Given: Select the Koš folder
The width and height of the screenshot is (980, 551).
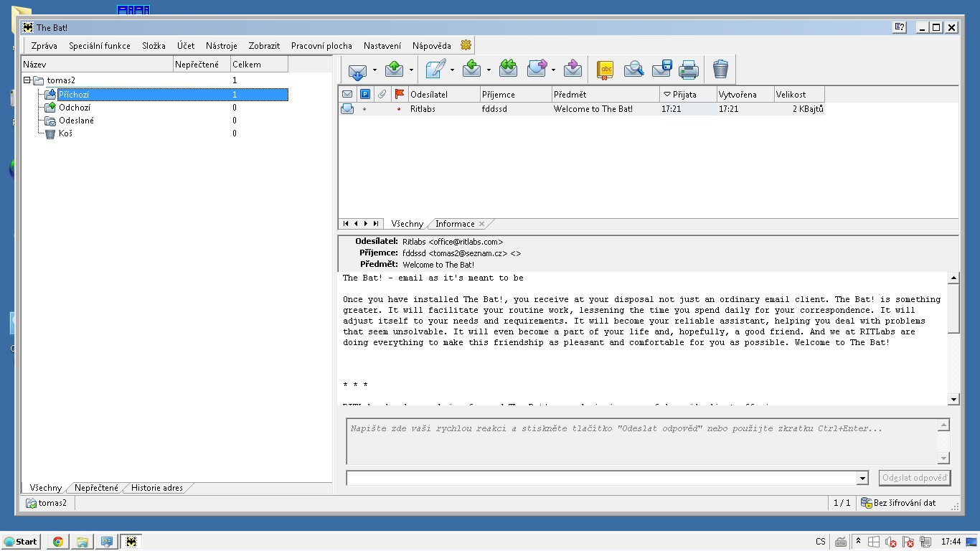Looking at the screenshot, I should pyautogui.click(x=65, y=133).
